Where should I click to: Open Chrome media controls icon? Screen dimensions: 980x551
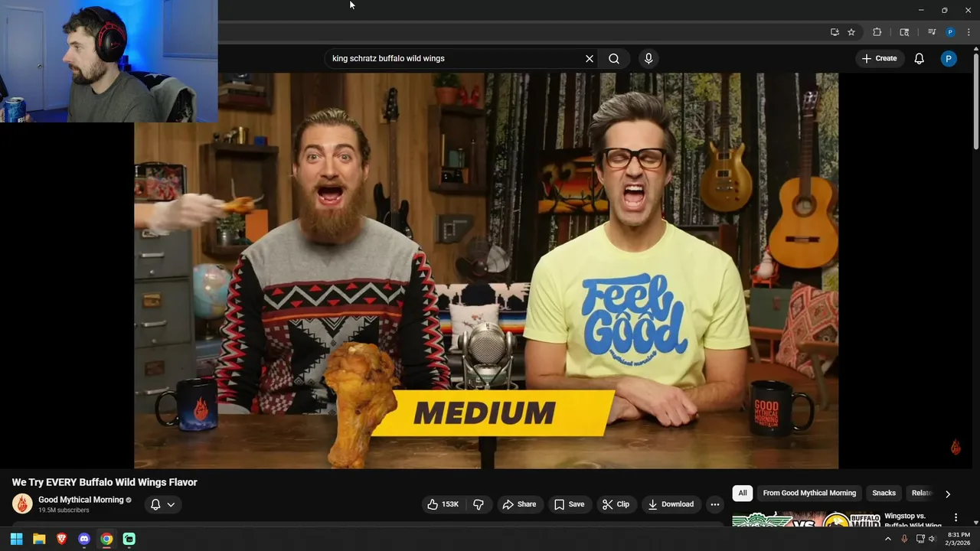(x=932, y=32)
